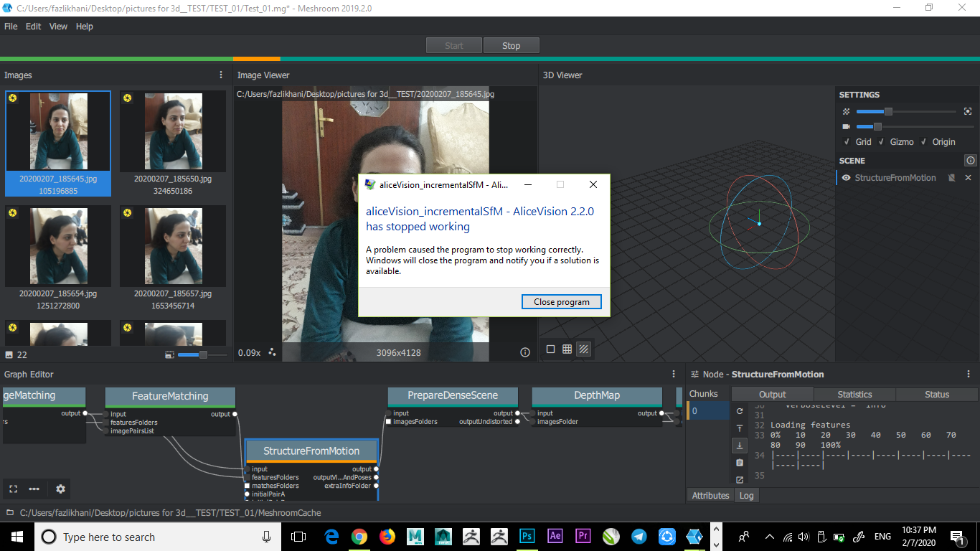
Task: Toggle the Grid checkbox in Settings
Action: point(847,141)
